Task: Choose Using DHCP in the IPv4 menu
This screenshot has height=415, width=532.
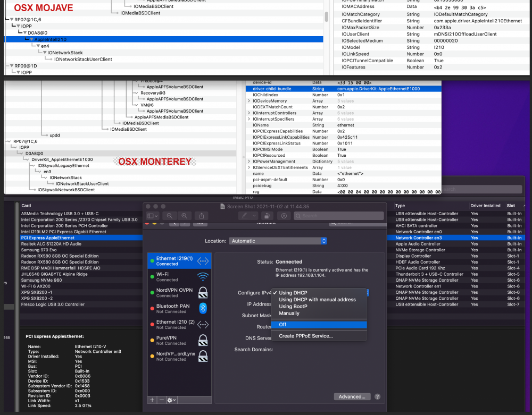Action: coord(319,293)
